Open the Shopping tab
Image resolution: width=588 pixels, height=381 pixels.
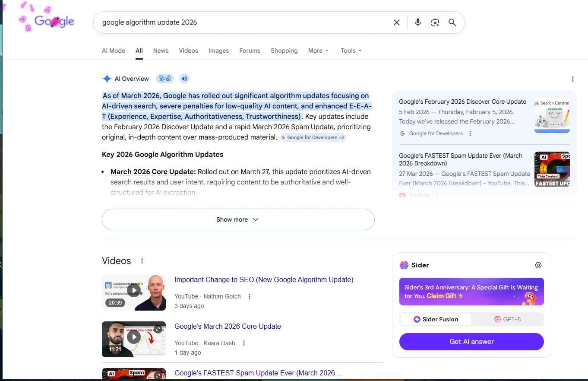pyautogui.click(x=284, y=51)
